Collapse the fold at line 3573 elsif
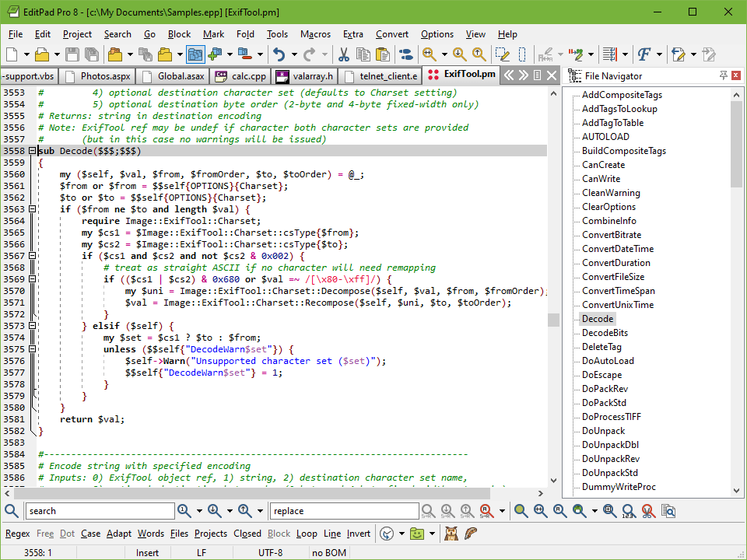The image size is (747, 560). (x=32, y=326)
